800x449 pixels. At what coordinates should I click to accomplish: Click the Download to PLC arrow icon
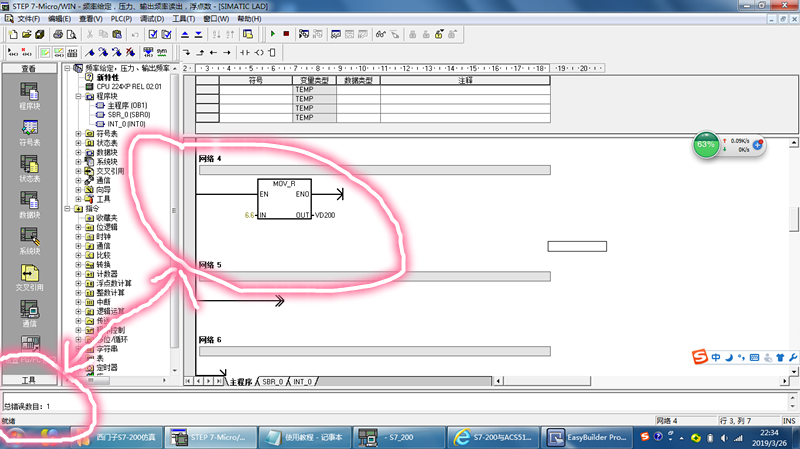(200, 34)
